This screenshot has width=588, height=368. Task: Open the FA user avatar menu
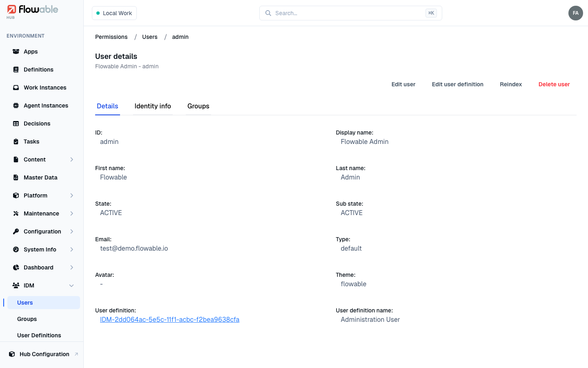[x=576, y=13]
